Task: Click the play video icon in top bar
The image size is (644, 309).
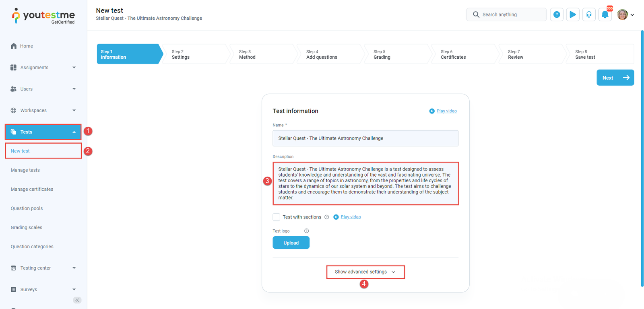Action: click(573, 14)
